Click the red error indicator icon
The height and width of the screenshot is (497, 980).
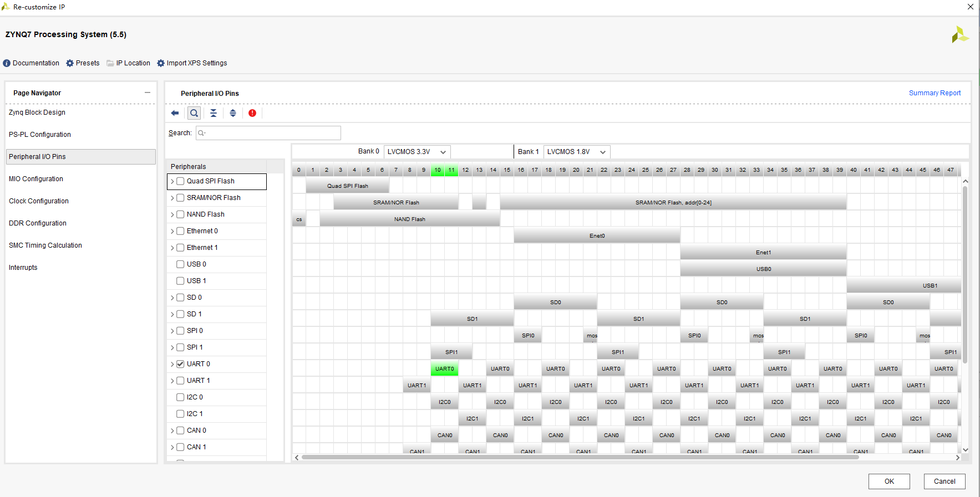pos(252,113)
